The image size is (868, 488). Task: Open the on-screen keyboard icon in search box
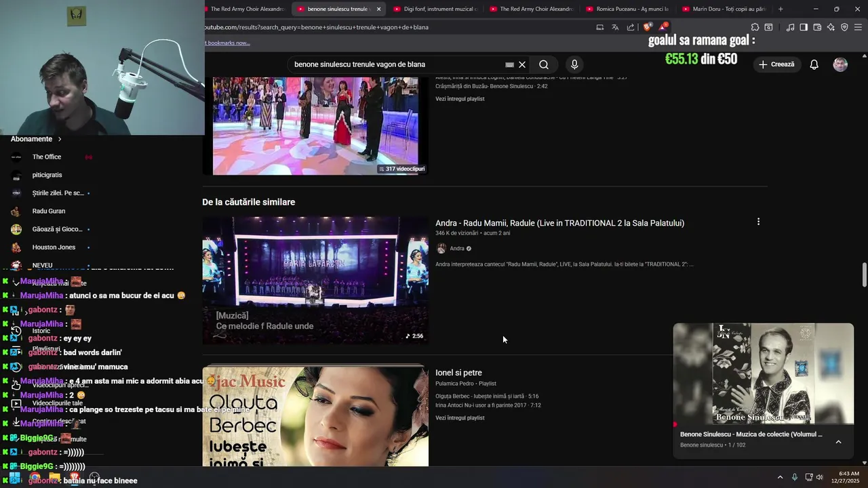pyautogui.click(x=509, y=64)
